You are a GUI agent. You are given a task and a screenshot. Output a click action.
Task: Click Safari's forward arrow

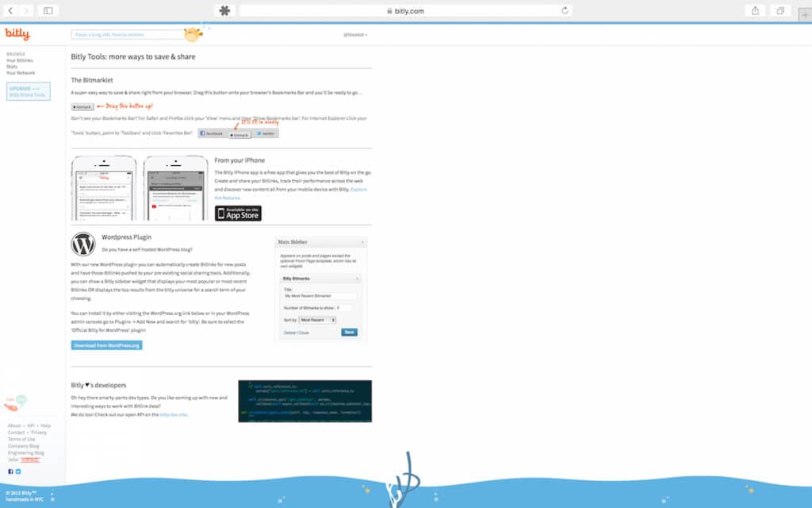tap(26, 10)
